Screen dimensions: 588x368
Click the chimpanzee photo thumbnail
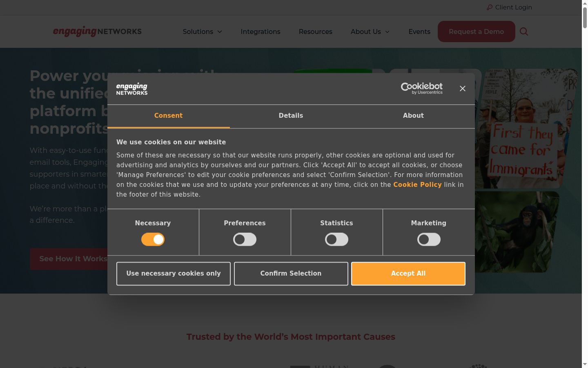[x=517, y=232]
